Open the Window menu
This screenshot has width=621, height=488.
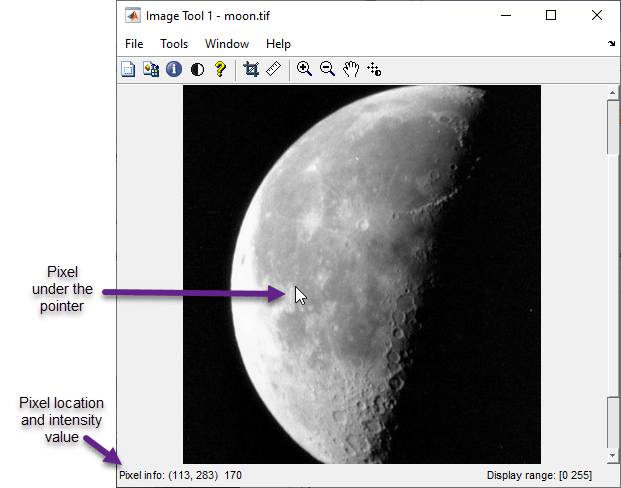pos(227,44)
